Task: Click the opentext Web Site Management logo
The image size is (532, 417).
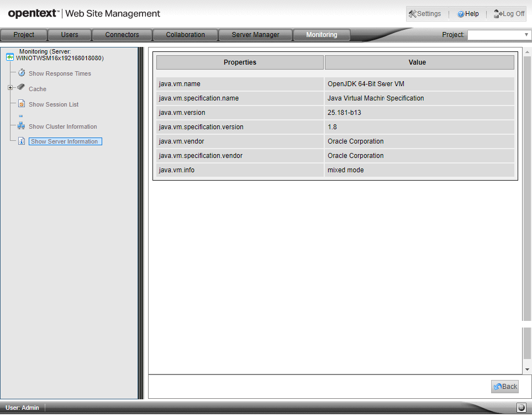Action: [x=84, y=14]
